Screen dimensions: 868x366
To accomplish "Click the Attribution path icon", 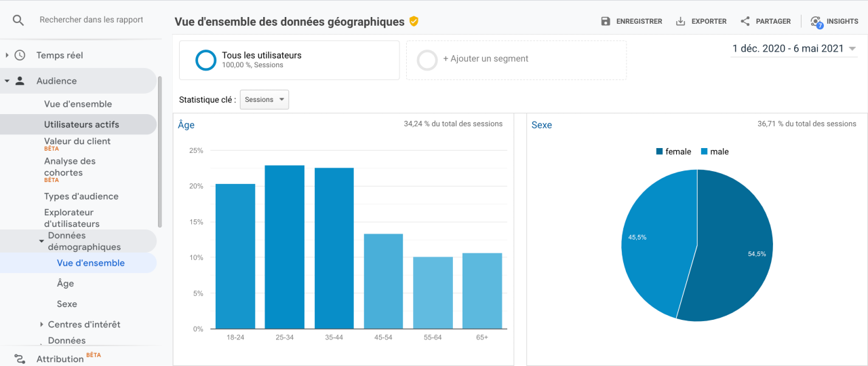I will (20, 359).
